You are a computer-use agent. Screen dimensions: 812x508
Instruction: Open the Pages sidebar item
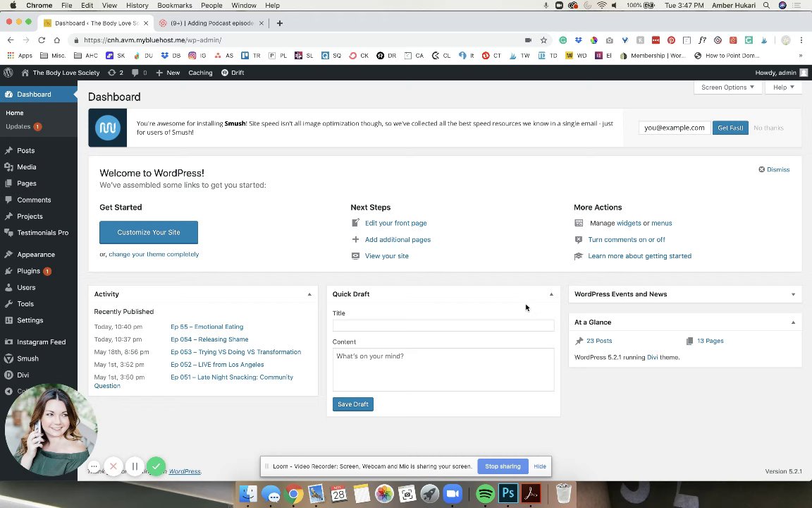(x=26, y=183)
